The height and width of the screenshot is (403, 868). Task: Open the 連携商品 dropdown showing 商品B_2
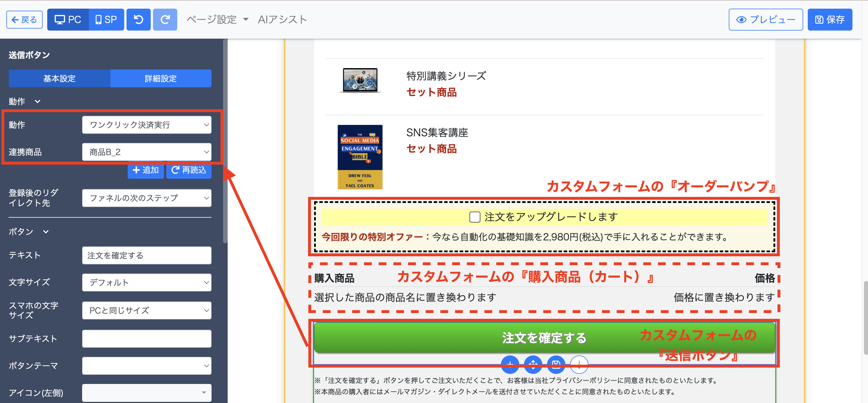coord(147,152)
